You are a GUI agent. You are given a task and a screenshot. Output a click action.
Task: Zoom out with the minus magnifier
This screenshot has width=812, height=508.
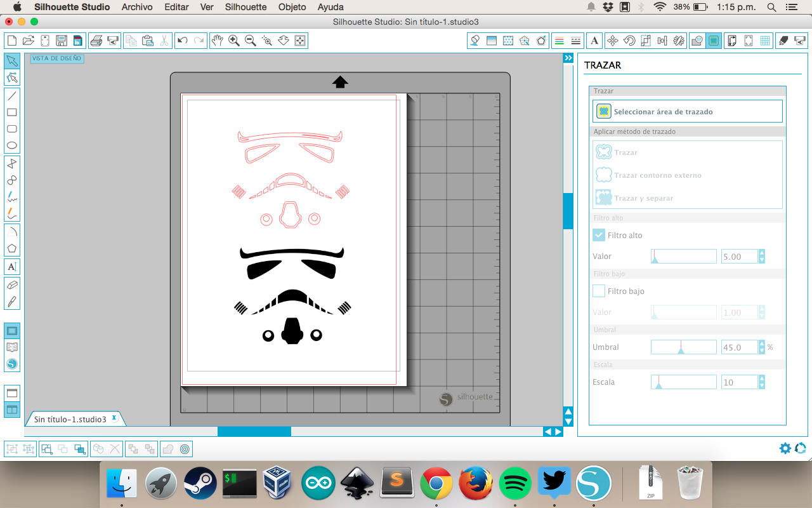251,41
